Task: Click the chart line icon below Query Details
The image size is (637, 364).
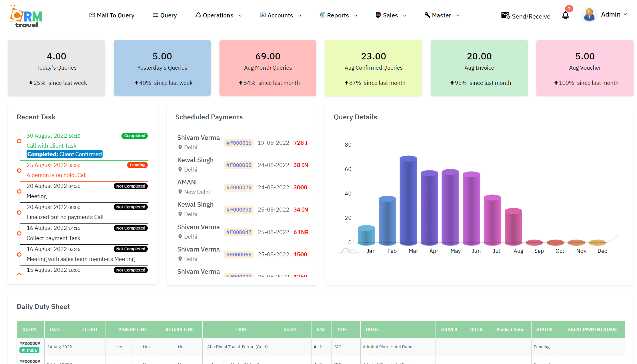Action: click(x=348, y=251)
